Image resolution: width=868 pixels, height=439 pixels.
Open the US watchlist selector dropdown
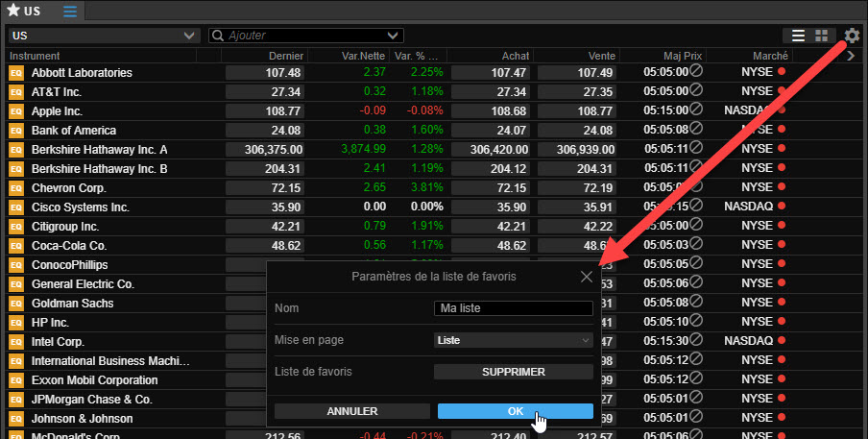tap(104, 36)
